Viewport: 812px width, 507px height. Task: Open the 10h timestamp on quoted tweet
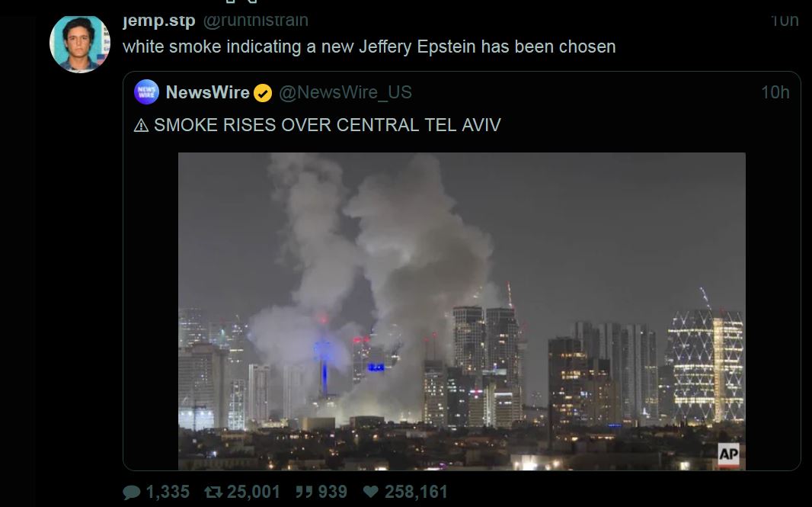775,92
